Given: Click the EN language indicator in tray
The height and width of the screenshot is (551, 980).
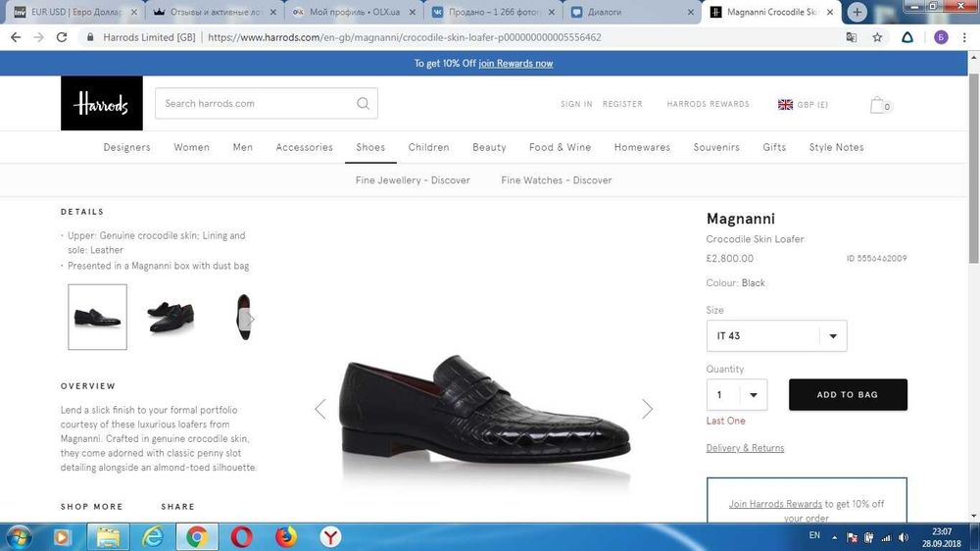Looking at the screenshot, I should (813, 535).
